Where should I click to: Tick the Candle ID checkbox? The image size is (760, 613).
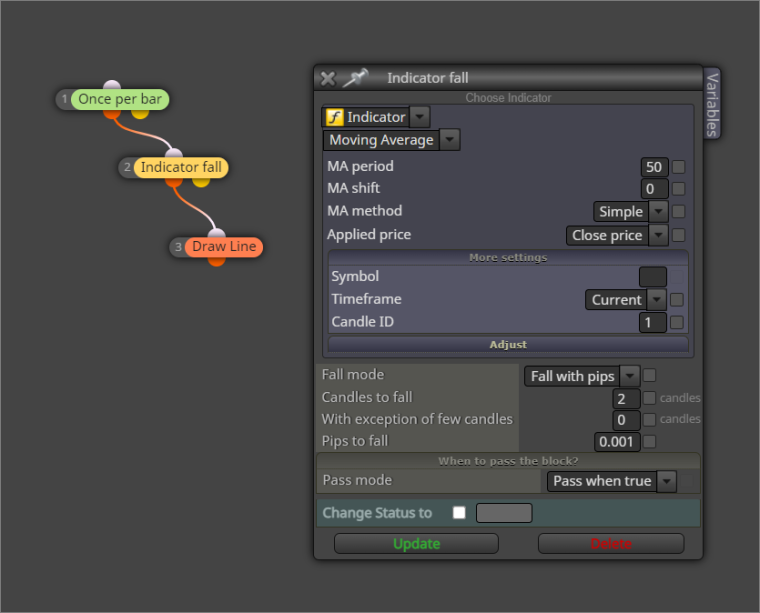[677, 322]
